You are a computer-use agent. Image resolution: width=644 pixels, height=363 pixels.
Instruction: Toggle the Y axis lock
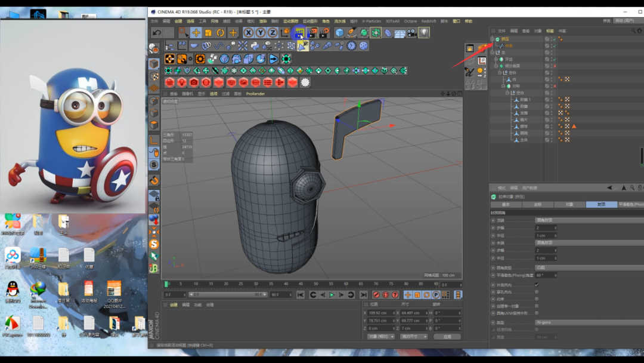(x=261, y=32)
